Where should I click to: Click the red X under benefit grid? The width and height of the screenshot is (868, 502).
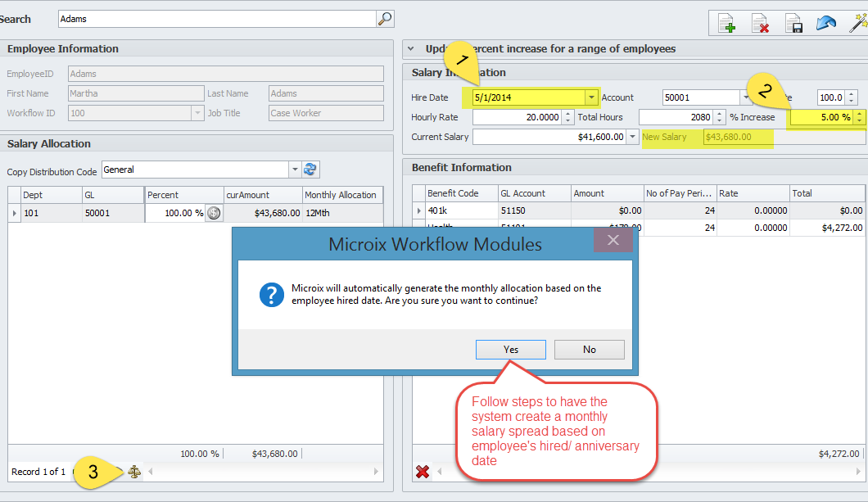coord(423,471)
